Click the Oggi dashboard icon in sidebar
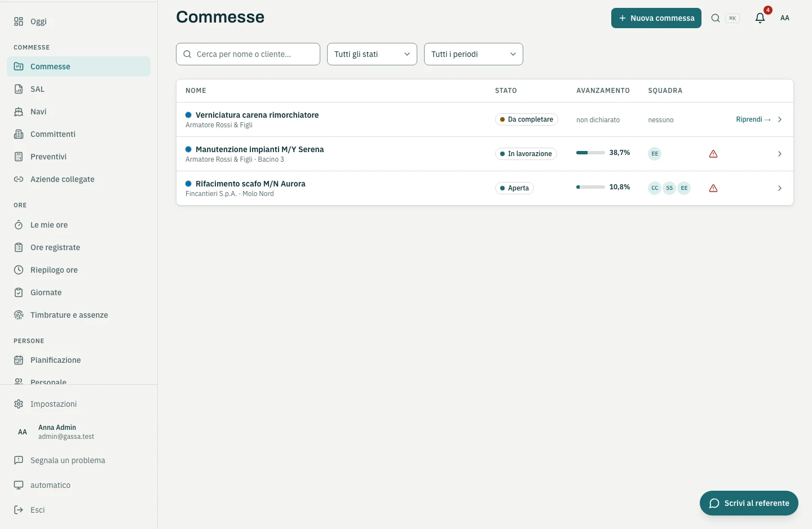The width and height of the screenshot is (812, 529). (19, 21)
